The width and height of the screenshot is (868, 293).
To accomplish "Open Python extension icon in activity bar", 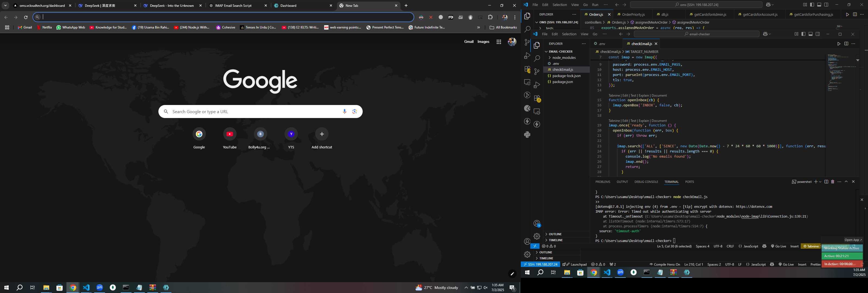I will [x=527, y=135].
